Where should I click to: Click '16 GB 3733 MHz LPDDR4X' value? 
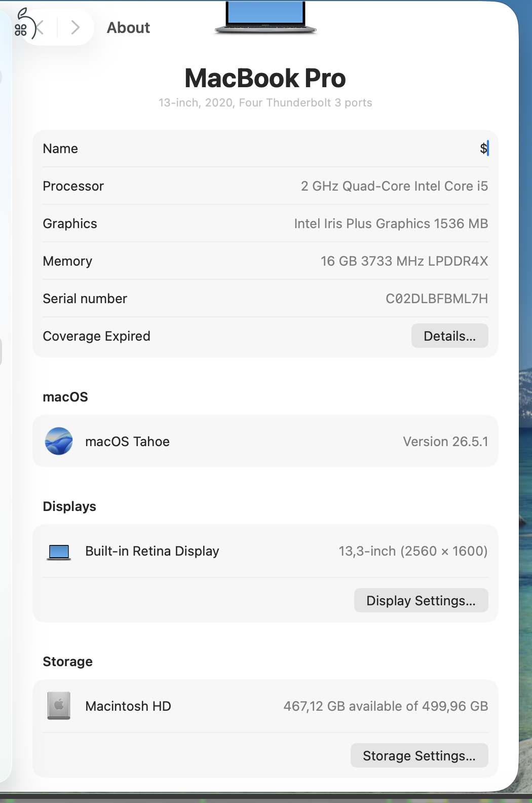click(404, 261)
